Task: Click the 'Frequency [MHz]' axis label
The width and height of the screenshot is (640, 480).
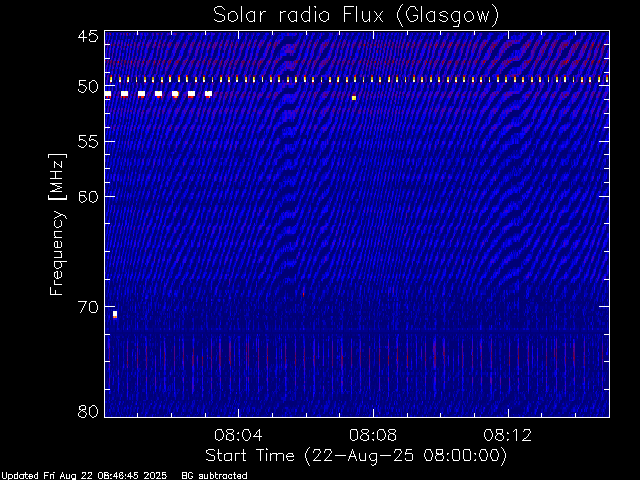Action: tap(57, 224)
